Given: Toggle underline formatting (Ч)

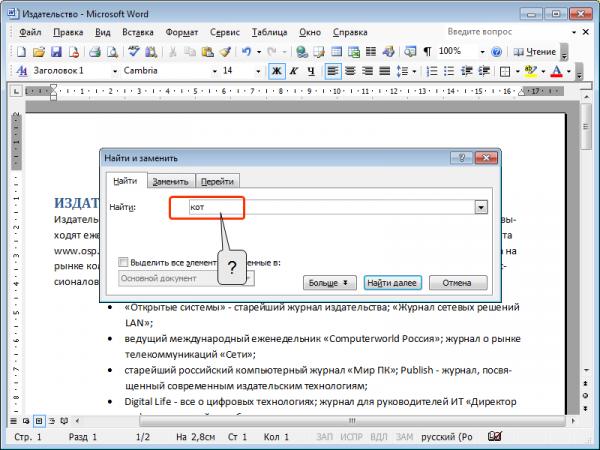Looking at the screenshot, I should pos(311,71).
